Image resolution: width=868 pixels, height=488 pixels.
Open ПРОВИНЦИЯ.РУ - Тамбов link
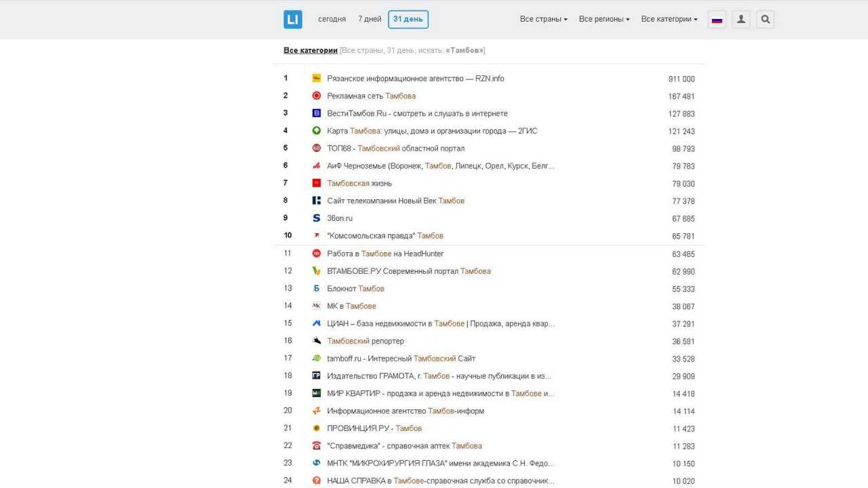[374, 428]
